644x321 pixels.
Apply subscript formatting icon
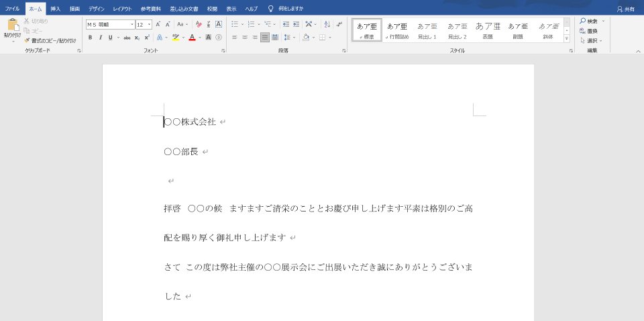[x=137, y=38]
